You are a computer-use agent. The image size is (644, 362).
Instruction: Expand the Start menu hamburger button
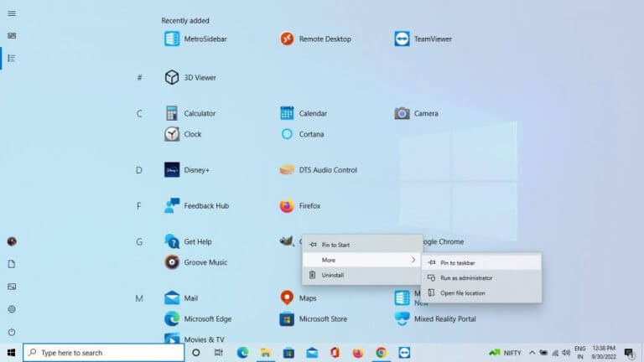click(12, 13)
